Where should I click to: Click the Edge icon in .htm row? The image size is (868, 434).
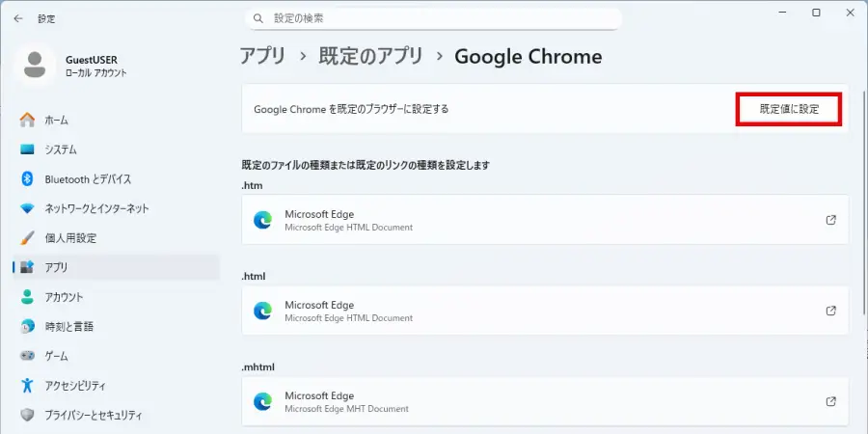[x=262, y=220]
